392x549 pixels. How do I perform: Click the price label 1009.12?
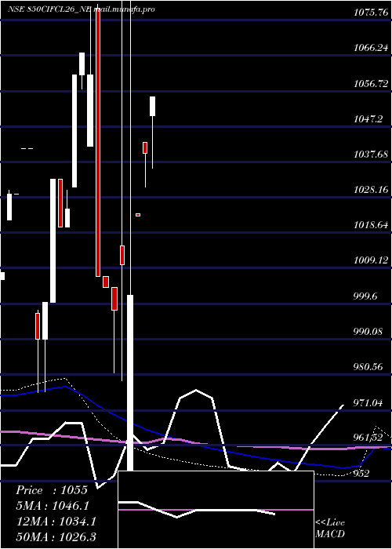[371, 260]
